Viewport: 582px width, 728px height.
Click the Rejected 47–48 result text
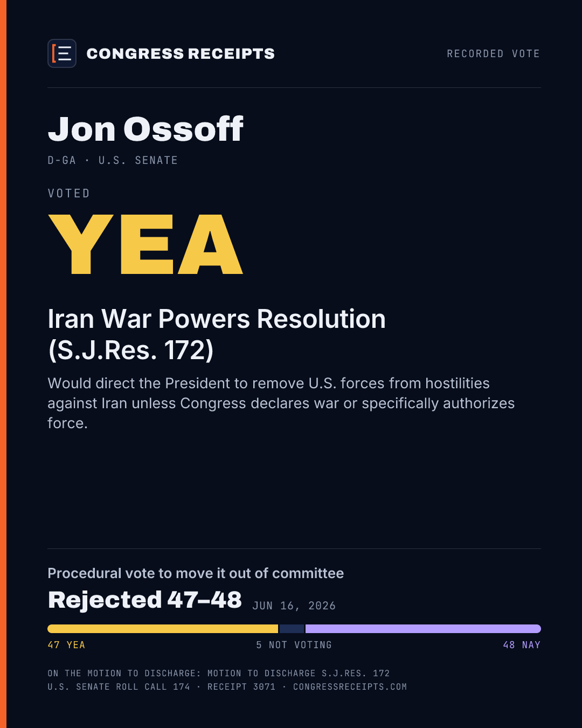tap(144, 600)
